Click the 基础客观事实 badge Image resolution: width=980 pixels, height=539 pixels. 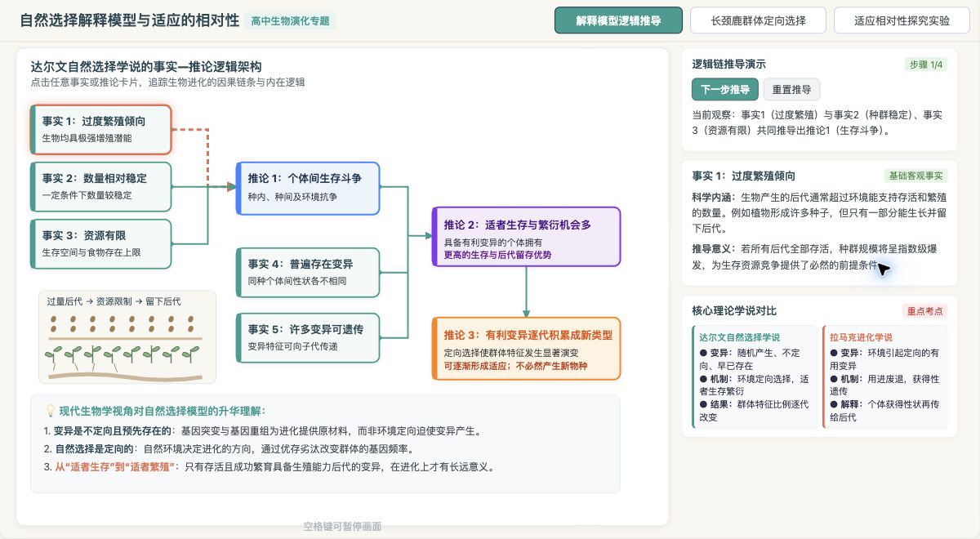[x=915, y=176]
